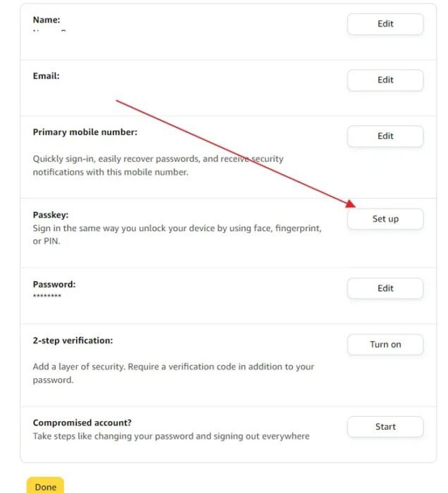Edit the Email address

385,80
